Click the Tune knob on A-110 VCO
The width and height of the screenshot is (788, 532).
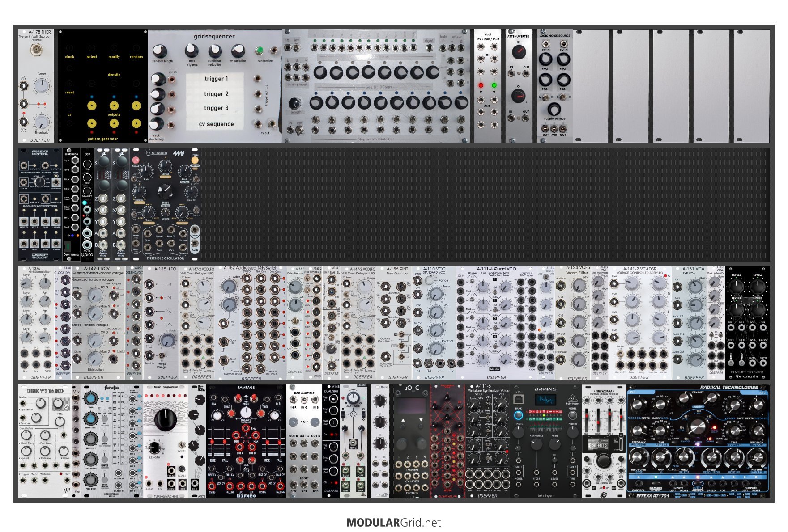[435, 294]
